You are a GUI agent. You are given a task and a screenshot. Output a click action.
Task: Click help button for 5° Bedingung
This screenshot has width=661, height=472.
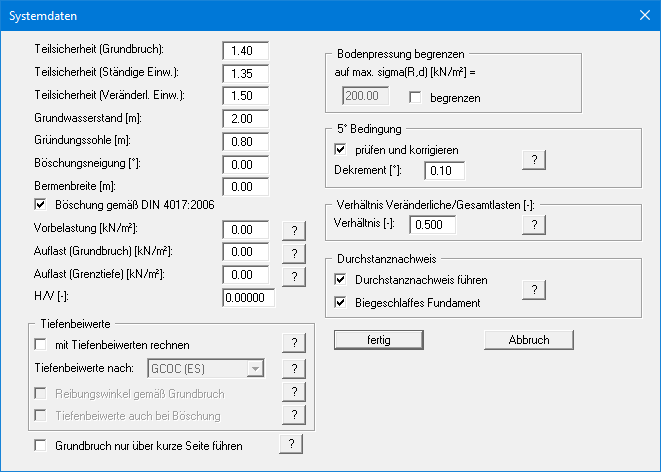(535, 160)
